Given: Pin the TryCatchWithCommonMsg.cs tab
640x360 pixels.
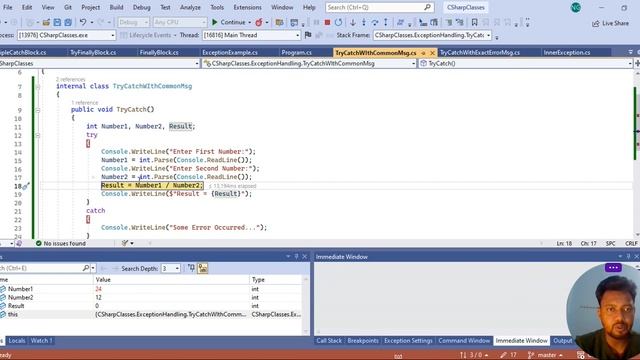Looking at the screenshot, I should 423,53.
